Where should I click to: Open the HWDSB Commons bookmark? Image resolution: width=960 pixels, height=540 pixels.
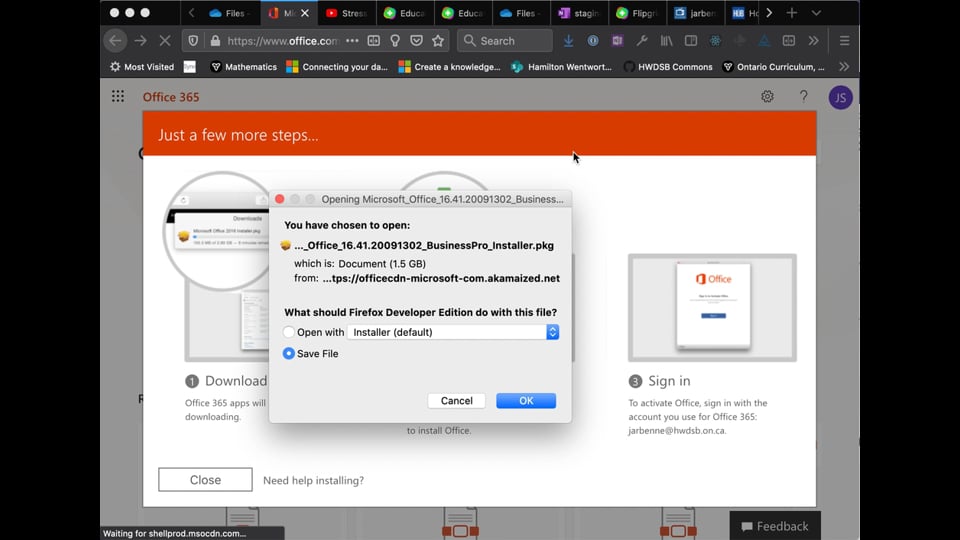(x=668, y=67)
